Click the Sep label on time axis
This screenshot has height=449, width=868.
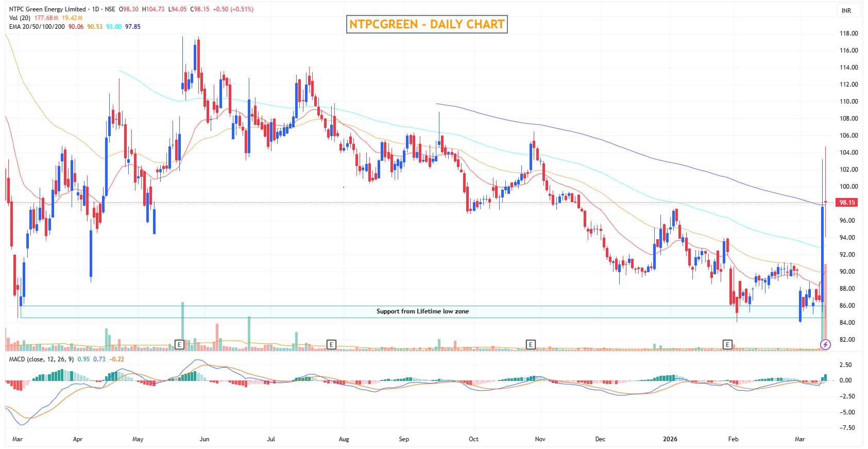404,439
